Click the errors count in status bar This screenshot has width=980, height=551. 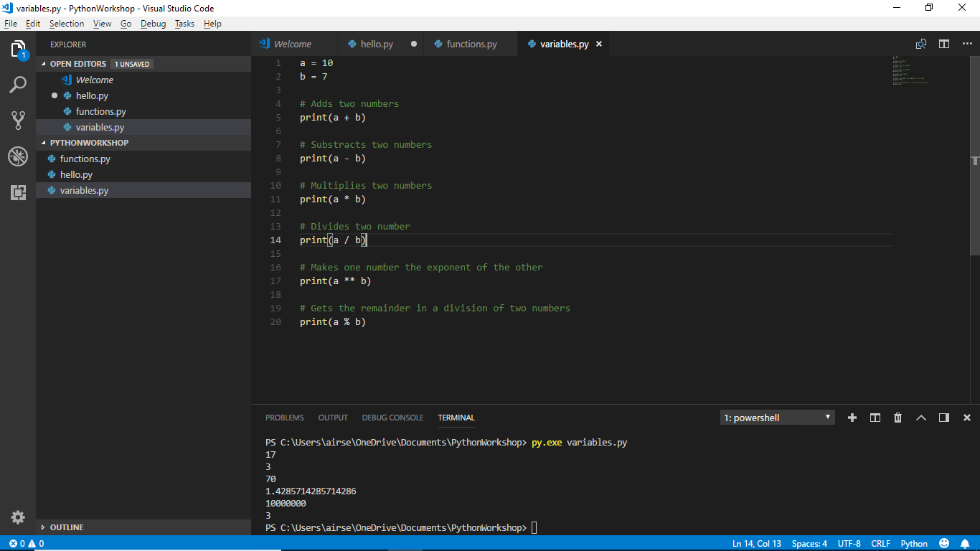(17, 544)
